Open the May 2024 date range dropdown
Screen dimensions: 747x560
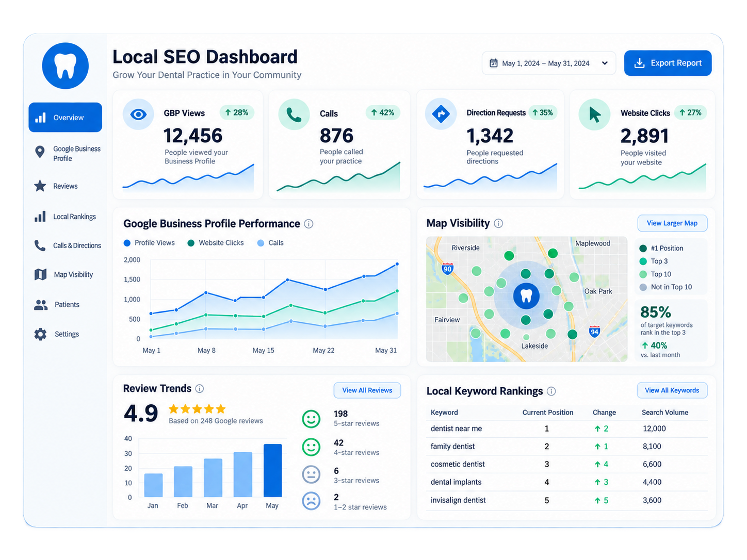point(549,63)
